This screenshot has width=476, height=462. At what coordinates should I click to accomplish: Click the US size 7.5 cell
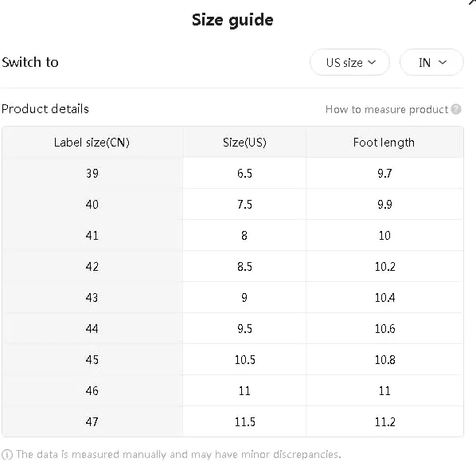point(244,205)
